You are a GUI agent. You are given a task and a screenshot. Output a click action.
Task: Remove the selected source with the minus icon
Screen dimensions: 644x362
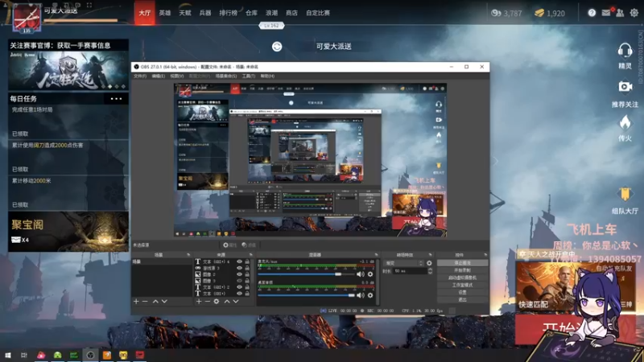[208, 301]
